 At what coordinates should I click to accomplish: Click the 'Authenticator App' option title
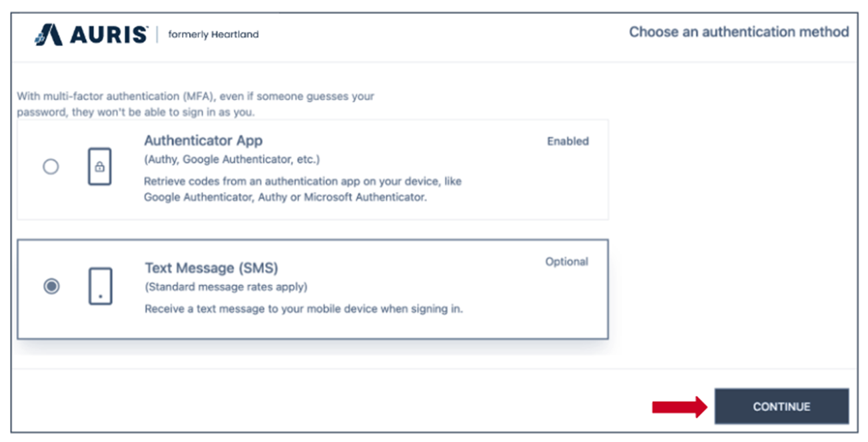point(203,140)
